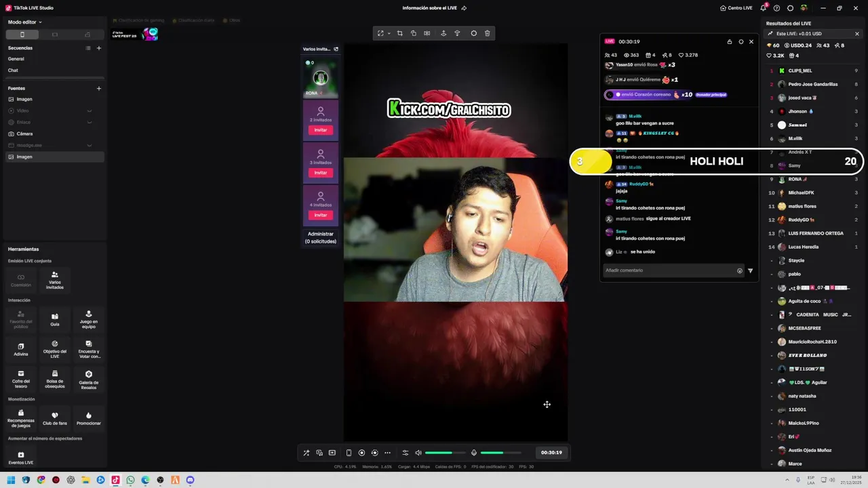Invite a guest to slot 3 invitados
868x488 pixels.
point(321,173)
